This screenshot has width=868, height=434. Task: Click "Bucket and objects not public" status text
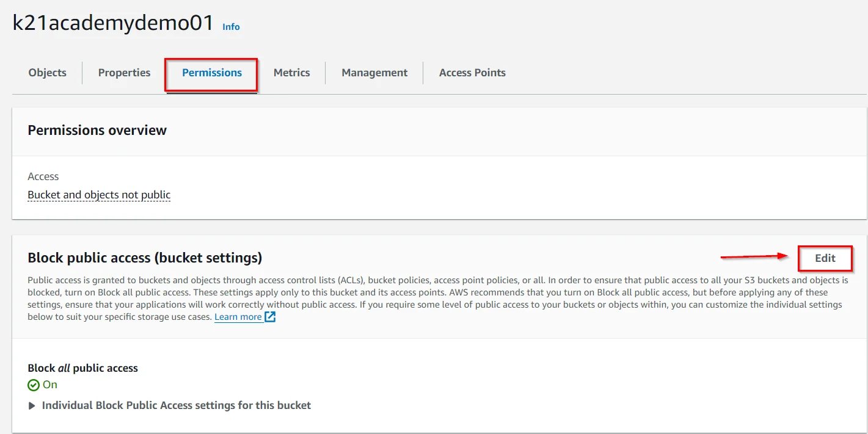tap(99, 195)
